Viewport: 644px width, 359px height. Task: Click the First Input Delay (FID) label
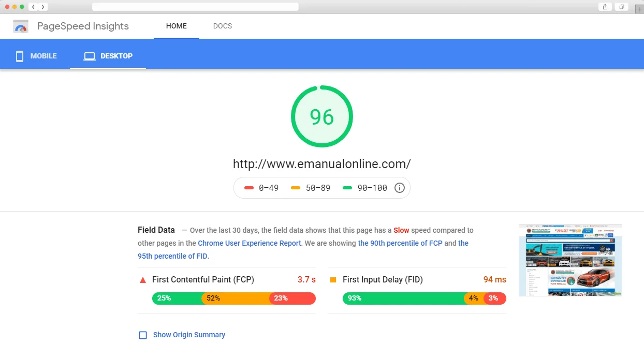point(383,280)
